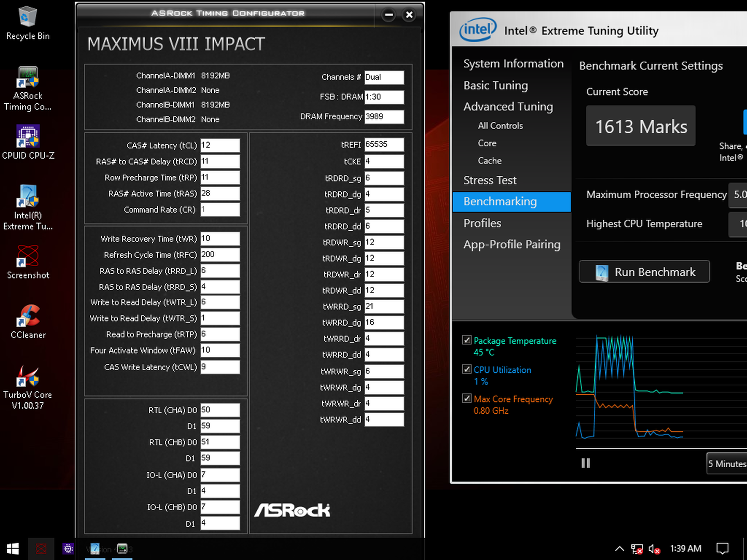Close the ASRock Timing Configurator window
This screenshot has height=560, width=747.
point(409,15)
